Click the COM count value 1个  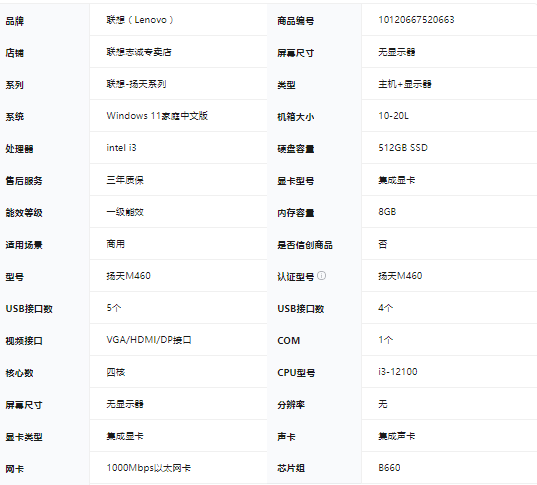[386, 340]
